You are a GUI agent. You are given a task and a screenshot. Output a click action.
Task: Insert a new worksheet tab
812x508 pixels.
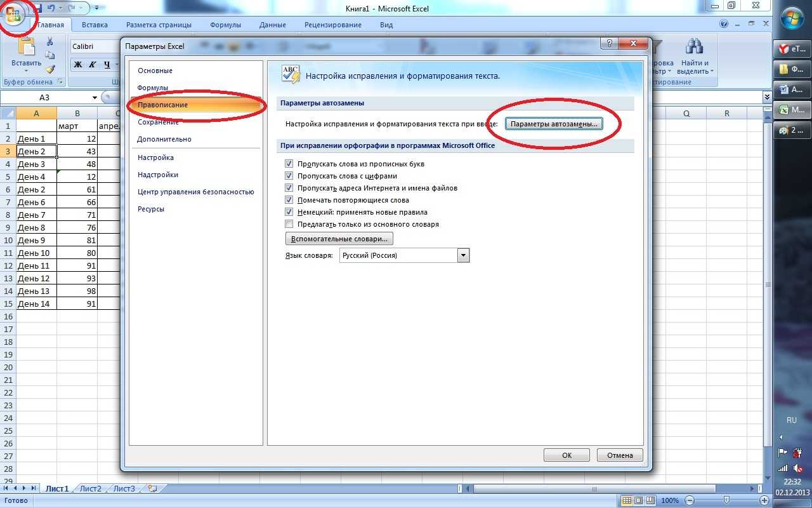[x=152, y=488]
